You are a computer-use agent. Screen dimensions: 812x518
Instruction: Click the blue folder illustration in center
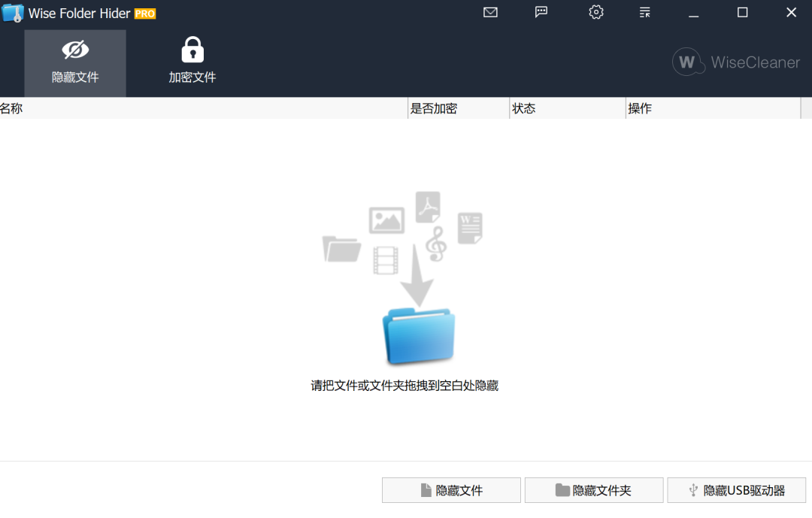point(419,336)
